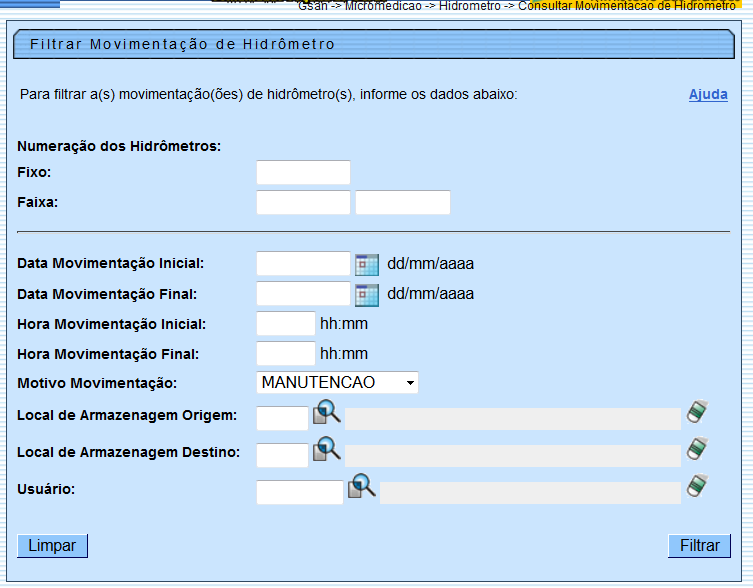Focus the Data Movimentação Inicial input
The width and height of the screenshot is (753, 588).
(x=303, y=264)
